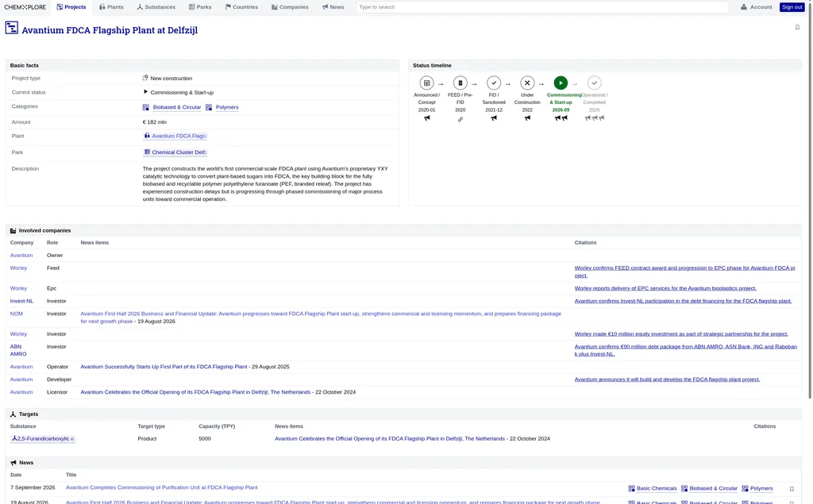
Task: Select the Announced / Concept timeline stage
Action: click(x=426, y=83)
